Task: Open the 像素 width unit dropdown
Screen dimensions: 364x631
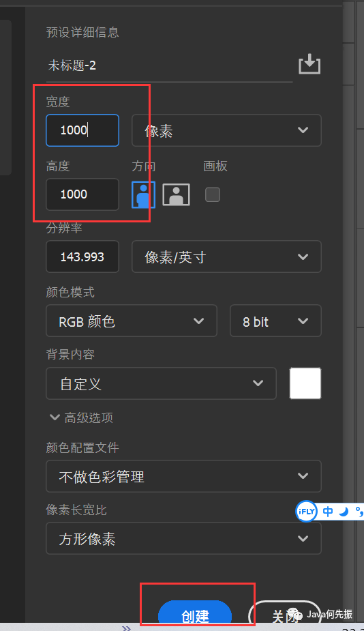Action: coord(226,130)
